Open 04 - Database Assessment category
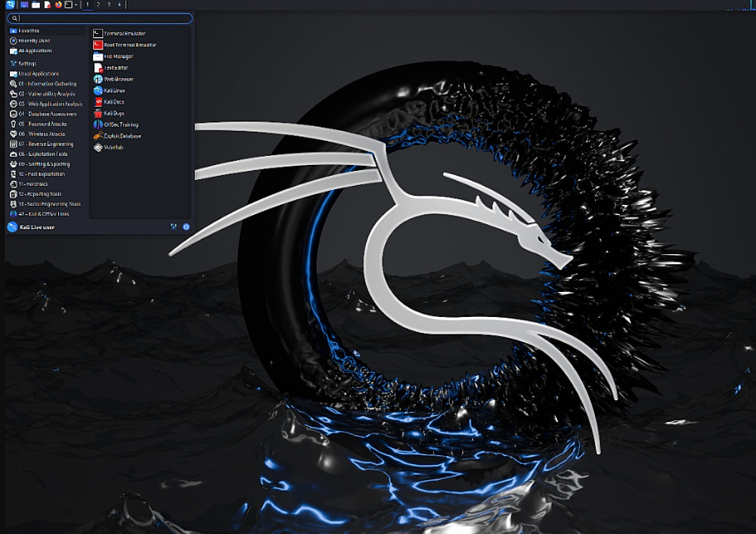The height and width of the screenshot is (534, 756). click(x=47, y=114)
